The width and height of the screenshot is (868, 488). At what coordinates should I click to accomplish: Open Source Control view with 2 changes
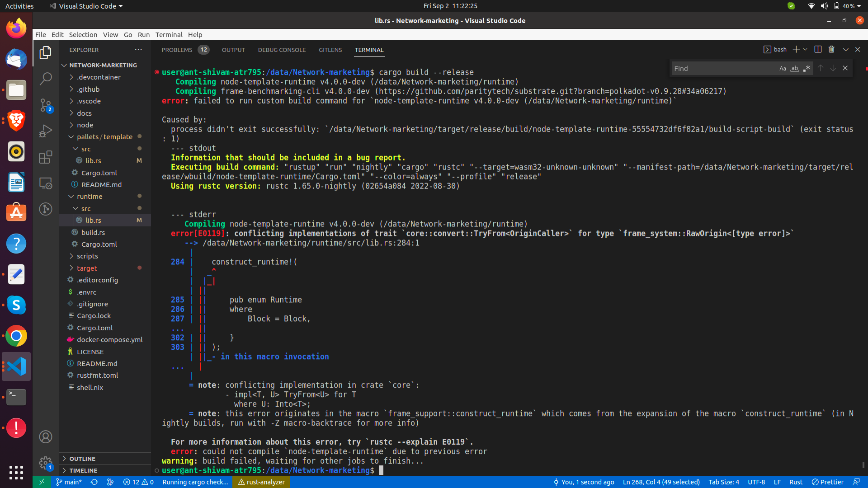click(46, 105)
